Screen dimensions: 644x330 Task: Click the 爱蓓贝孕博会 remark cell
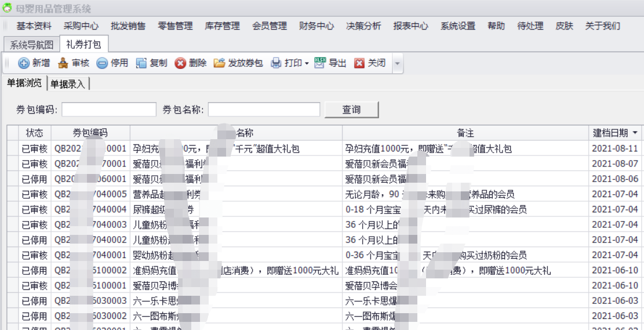tap(465, 285)
